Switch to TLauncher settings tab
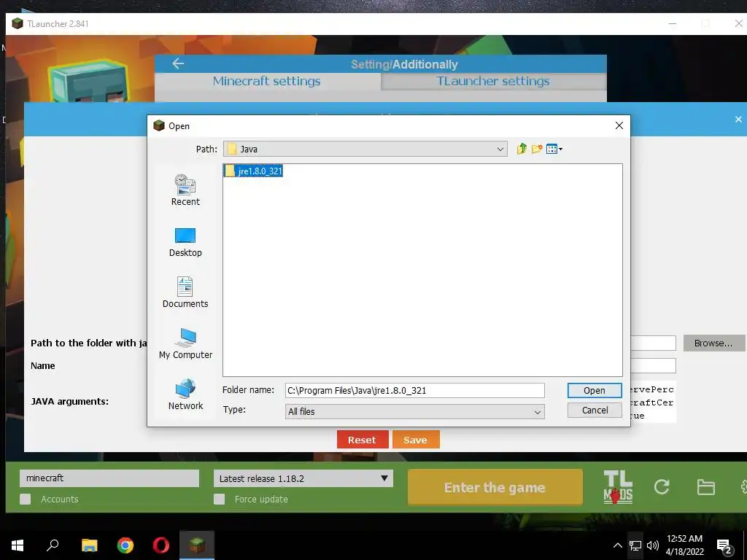747x560 pixels. [493, 81]
